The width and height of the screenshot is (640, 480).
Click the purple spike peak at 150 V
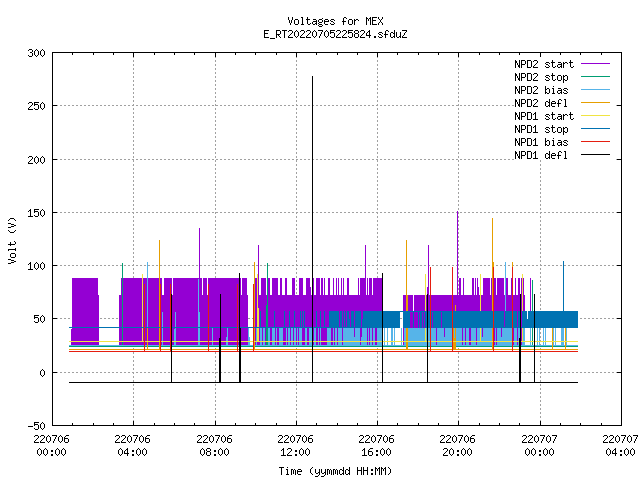[x=458, y=212]
